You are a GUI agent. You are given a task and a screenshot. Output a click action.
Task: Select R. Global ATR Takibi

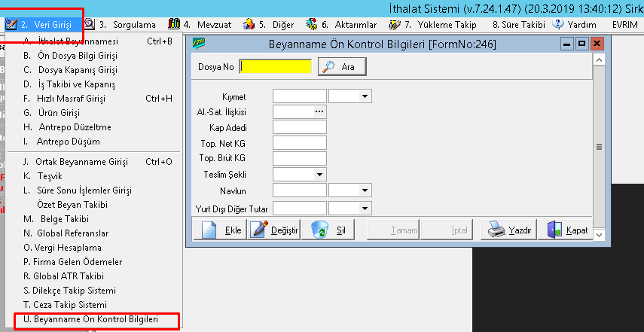[94, 276]
